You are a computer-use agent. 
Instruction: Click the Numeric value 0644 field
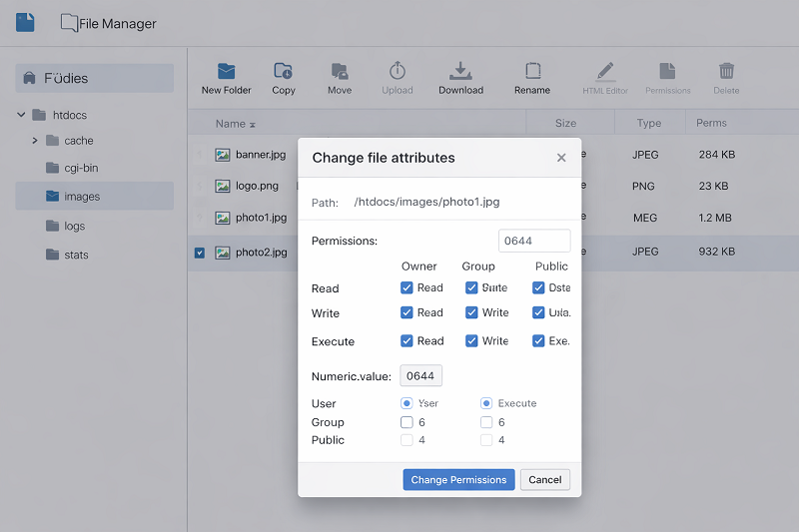coord(420,375)
